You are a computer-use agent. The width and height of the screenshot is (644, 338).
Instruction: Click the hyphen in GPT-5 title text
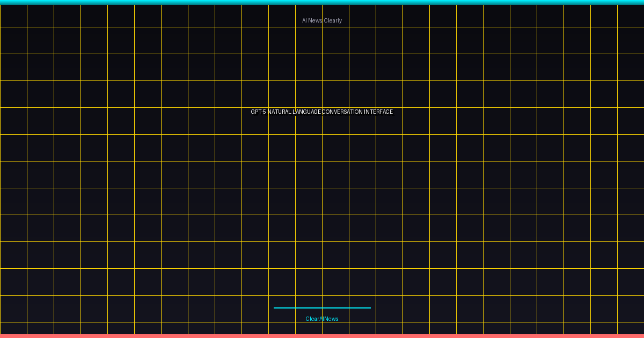coord(262,112)
